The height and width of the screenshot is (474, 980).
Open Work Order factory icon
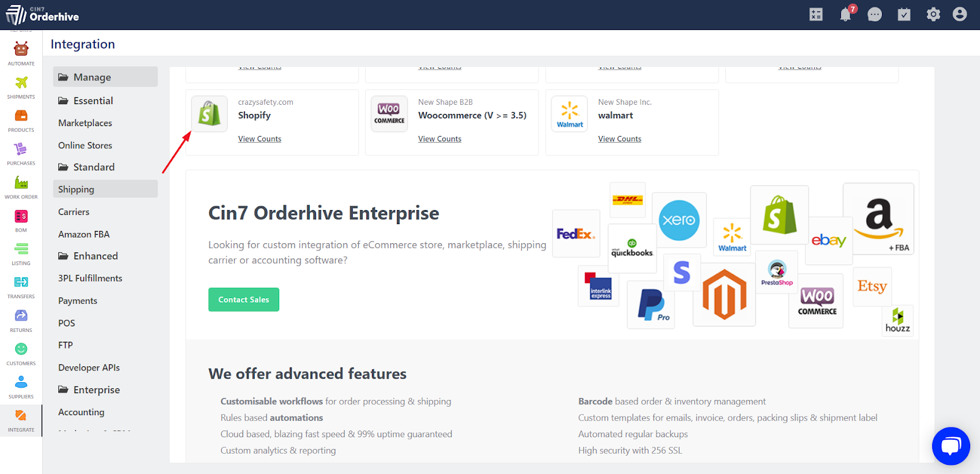(21, 182)
